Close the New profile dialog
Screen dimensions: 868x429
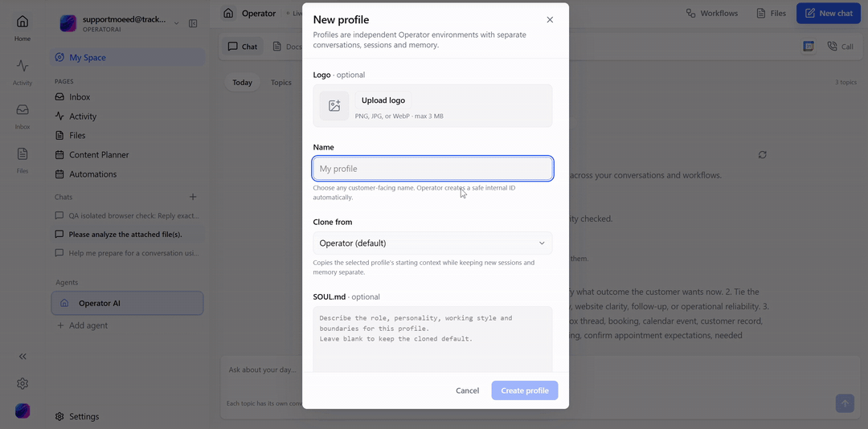[x=550, y=20]
